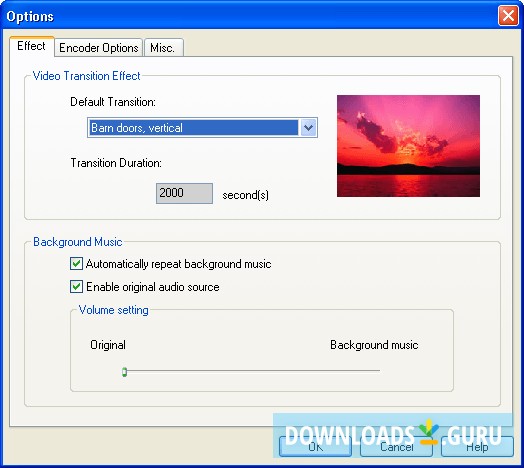The width and height of the screenshot is (524, 468).
Task: Click the Help button
Action: coord(478,447)
